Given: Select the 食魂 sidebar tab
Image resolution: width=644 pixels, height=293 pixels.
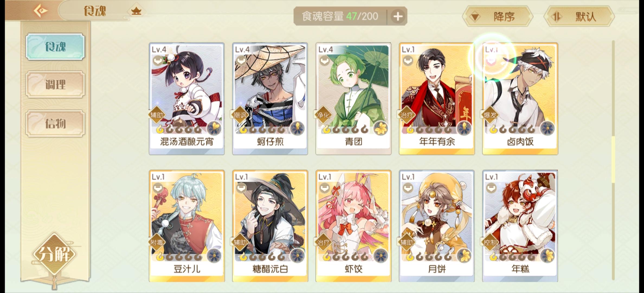Looking at the screenshot, I should point(55,47).
